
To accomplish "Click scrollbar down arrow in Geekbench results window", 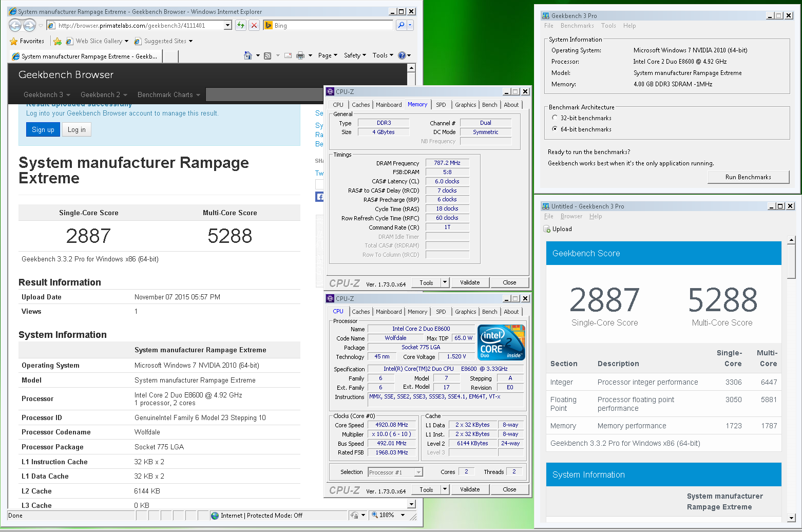I will [791, 518].
